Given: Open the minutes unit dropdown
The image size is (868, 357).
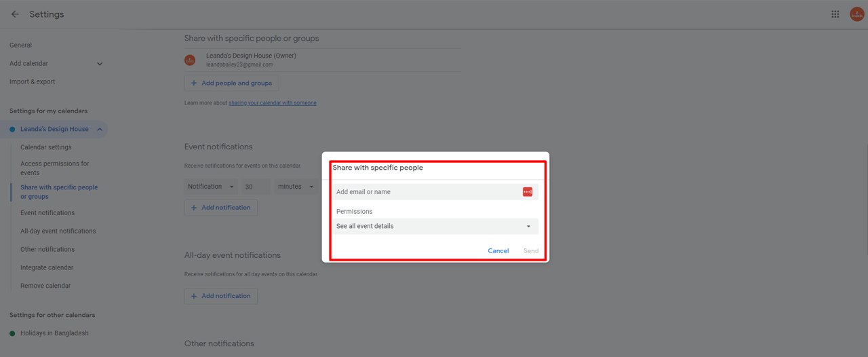Looking at the screenshot, I should coord(296,187).
